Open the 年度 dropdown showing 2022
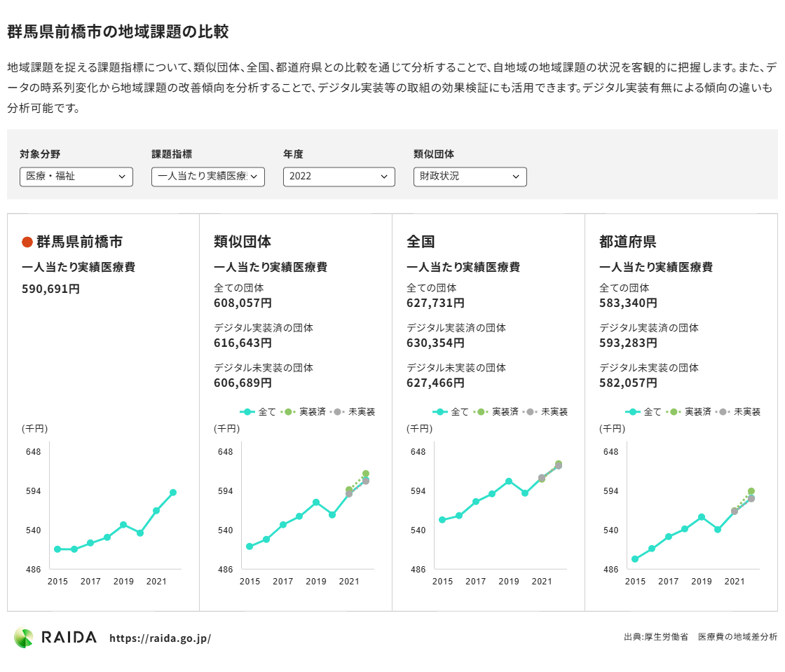 (339, 177)
